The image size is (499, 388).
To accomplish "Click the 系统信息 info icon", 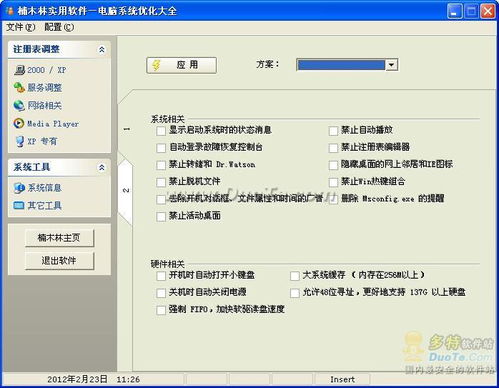I will point(19,188).
